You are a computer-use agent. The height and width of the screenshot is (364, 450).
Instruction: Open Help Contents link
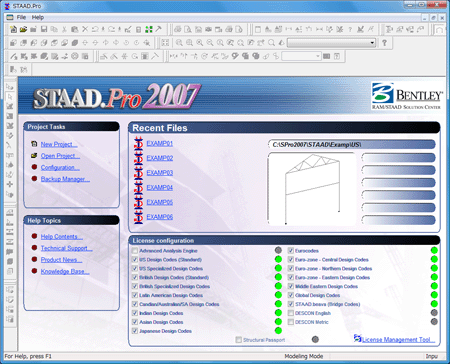62,236
